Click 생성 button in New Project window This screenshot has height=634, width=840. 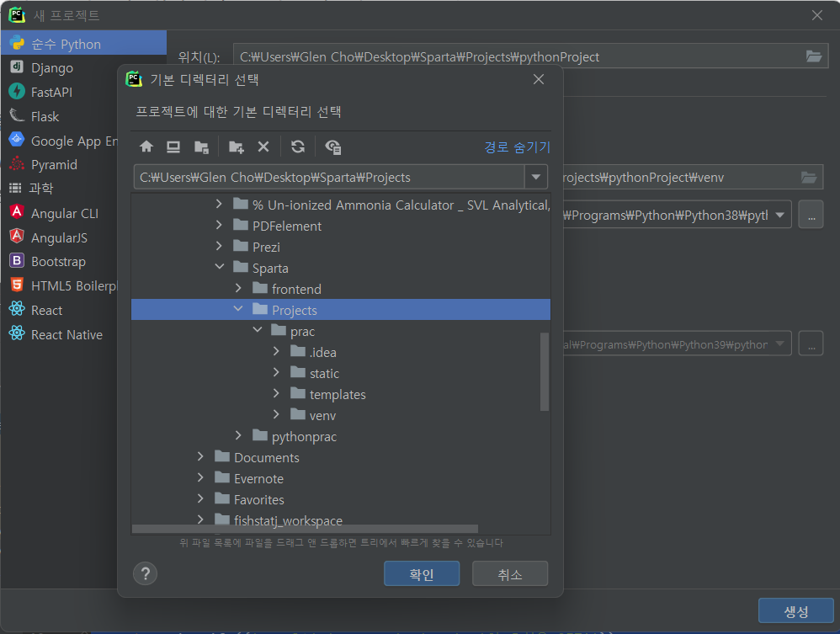coord(796,611)
